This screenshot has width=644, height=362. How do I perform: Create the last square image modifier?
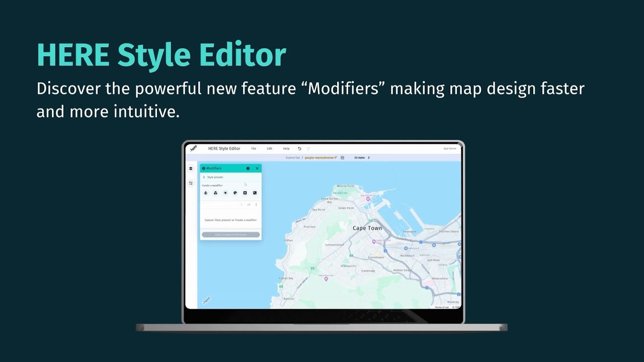pyautogui.click(x=255, y=193)
